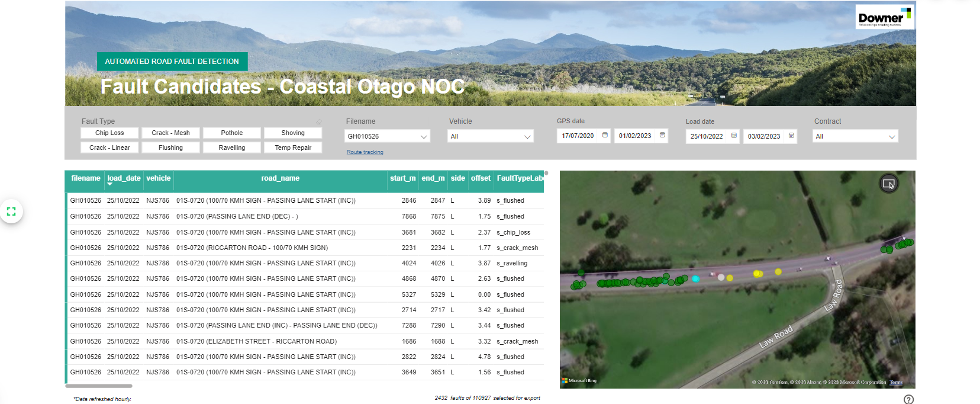
Task: Toggle the Chip Loss fault type filter
Action: [109, 133]
